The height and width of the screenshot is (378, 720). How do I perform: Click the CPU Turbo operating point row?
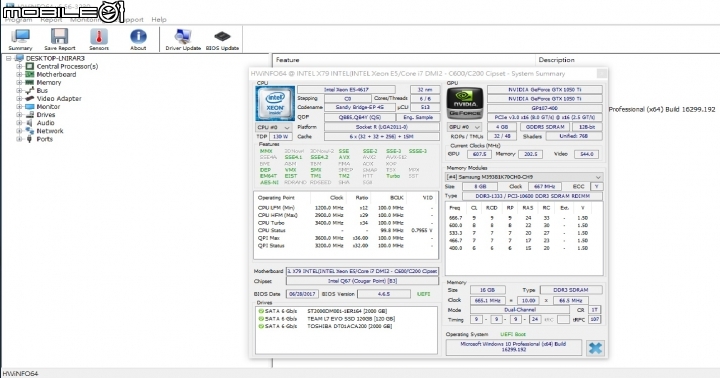pos(345,223)
